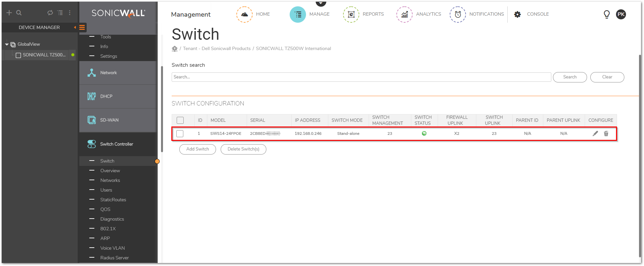The height and width of the screenshot is (266, 644).
Task: Open the Switch Controller menu section
Action: point(118,144)
